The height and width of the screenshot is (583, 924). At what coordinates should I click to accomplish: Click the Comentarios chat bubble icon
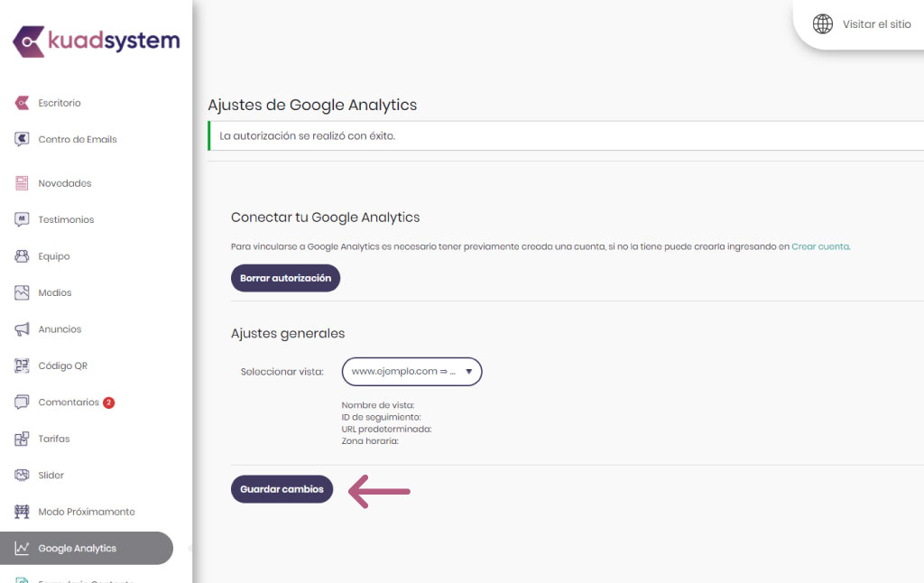(x=22, y=402)
